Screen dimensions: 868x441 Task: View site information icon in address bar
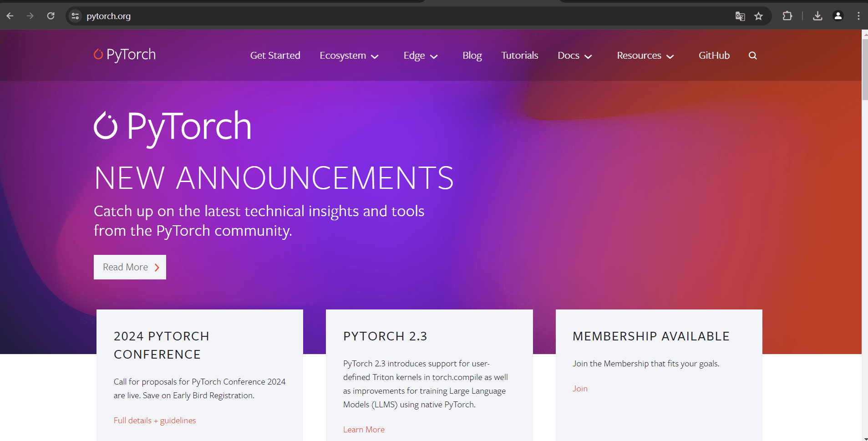click(x=75, y=16)
